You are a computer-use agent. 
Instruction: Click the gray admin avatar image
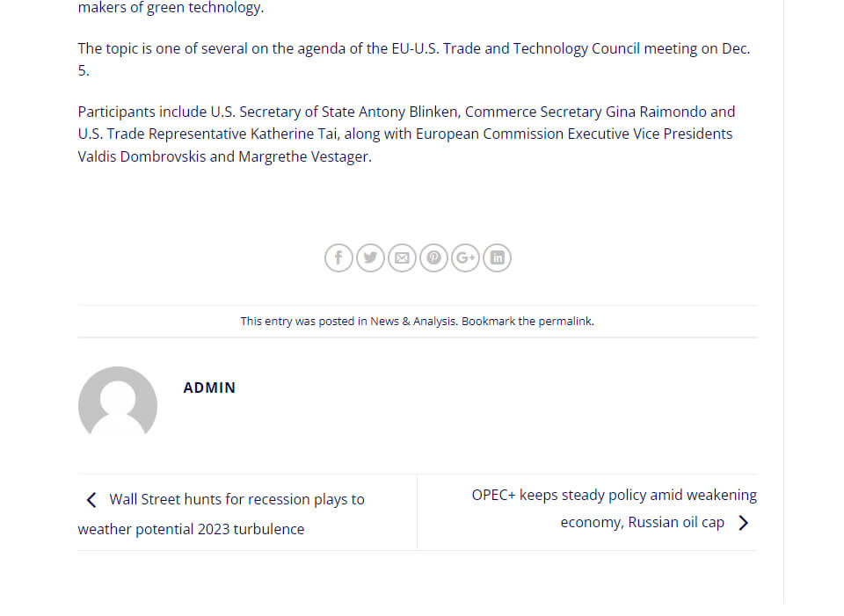(118, 404)
